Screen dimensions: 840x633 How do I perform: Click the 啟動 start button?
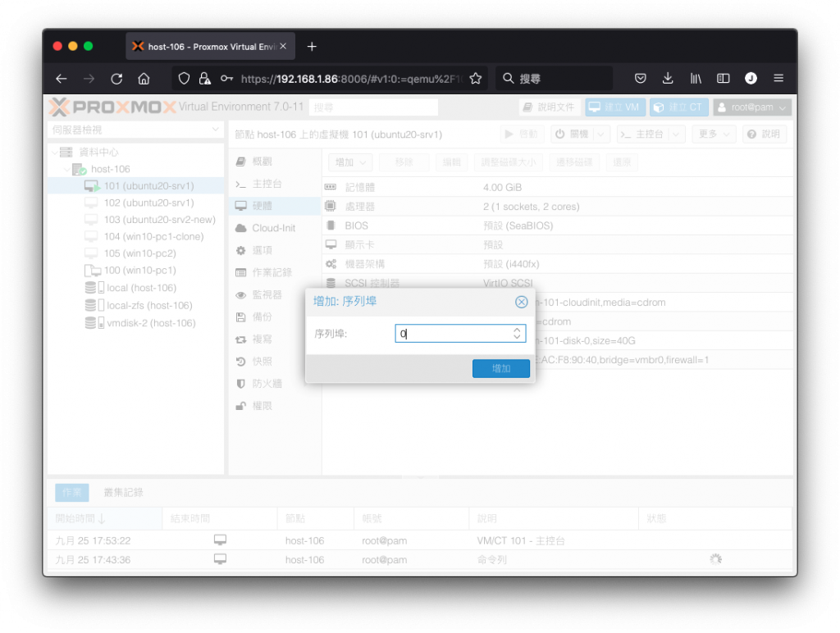[521, 134]
